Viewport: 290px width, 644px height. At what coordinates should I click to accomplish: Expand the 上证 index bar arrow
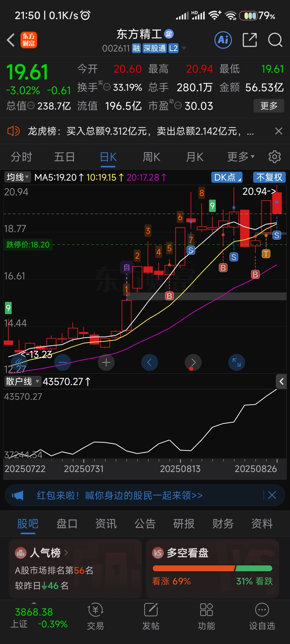tap(34, 603)
